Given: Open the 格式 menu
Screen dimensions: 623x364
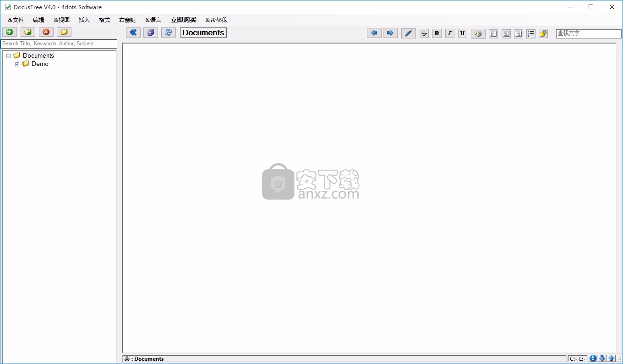Looking at the screenshot, I should coord(104,20).
